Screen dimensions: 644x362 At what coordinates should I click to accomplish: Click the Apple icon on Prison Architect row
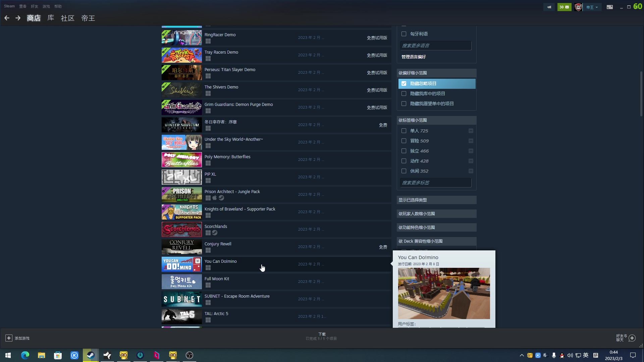[215, 198]
